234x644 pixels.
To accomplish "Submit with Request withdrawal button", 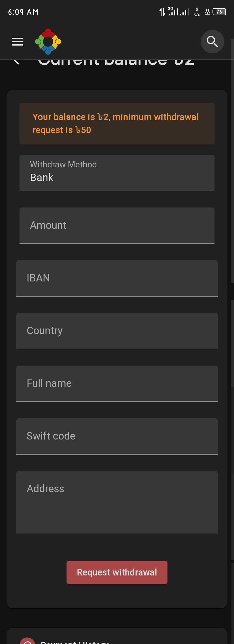I will (x=117, y=572).
